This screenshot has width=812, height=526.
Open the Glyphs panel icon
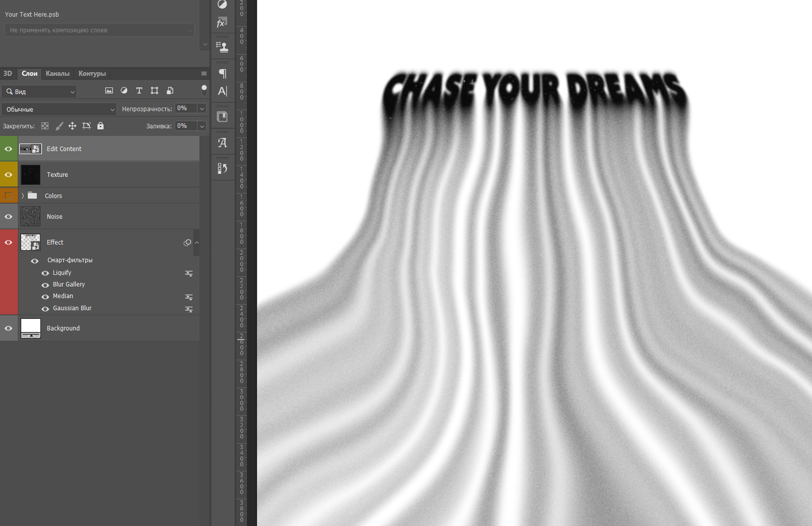[x=222, y=143]
